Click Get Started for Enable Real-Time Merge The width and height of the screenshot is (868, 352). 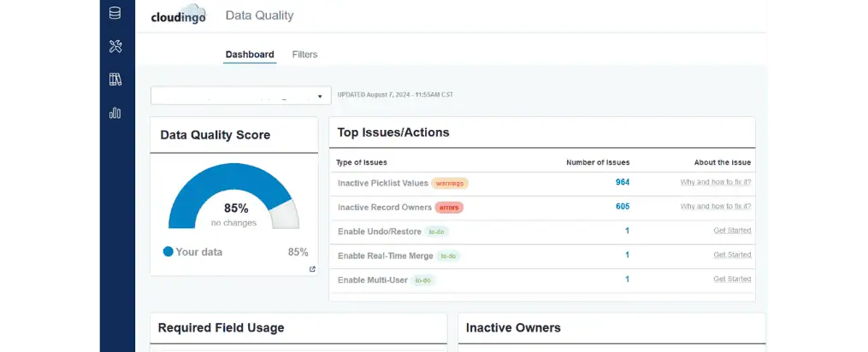pyautogui.click(x=732, y=255)
